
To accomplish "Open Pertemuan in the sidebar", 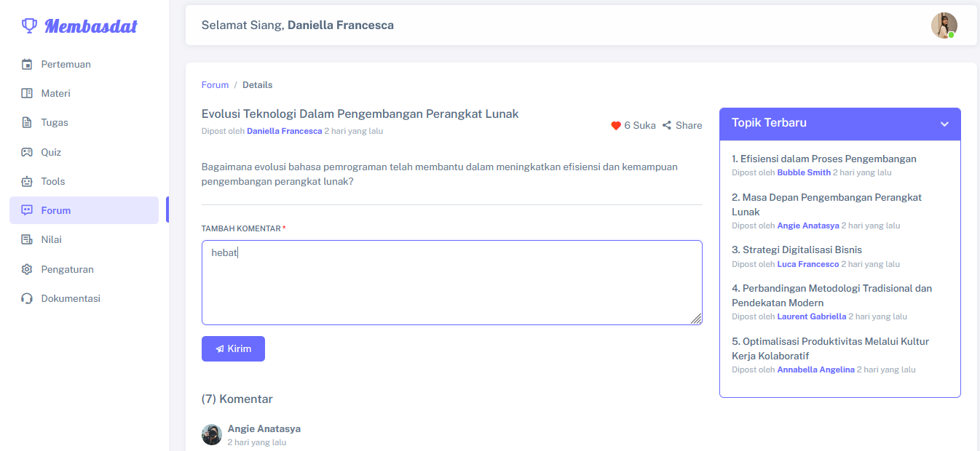I will point(84,64).
